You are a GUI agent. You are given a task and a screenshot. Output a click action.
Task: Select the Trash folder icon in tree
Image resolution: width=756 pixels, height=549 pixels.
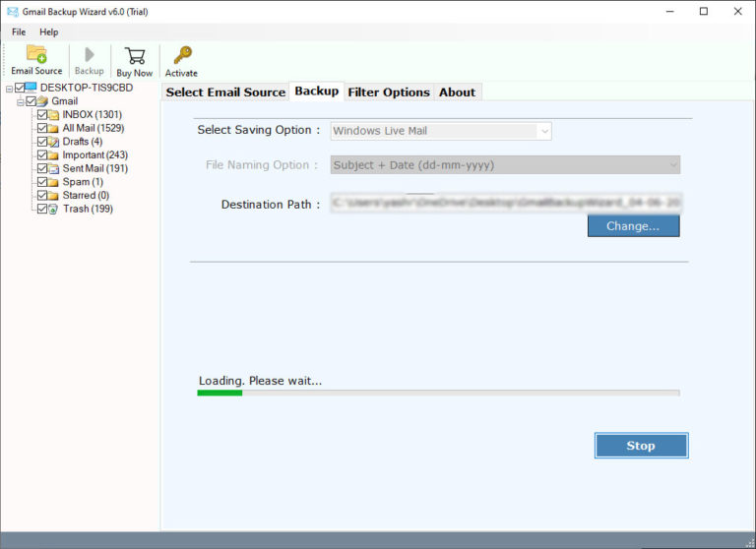[x=54, y=210]
